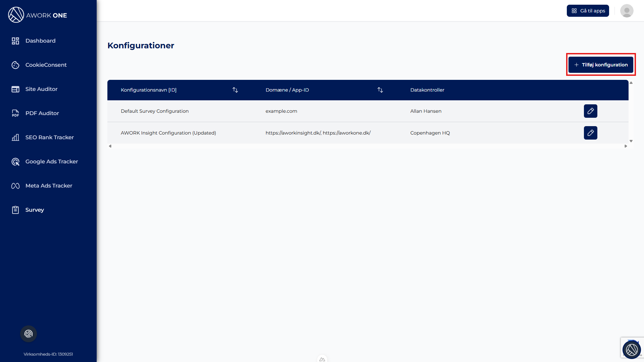
Task: Go to Site Auditor
Action: [x=41, y=89]
